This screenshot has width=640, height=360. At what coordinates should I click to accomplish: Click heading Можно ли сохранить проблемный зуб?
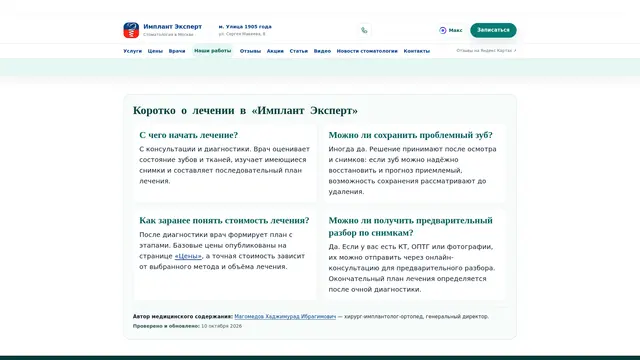[411, 135]
